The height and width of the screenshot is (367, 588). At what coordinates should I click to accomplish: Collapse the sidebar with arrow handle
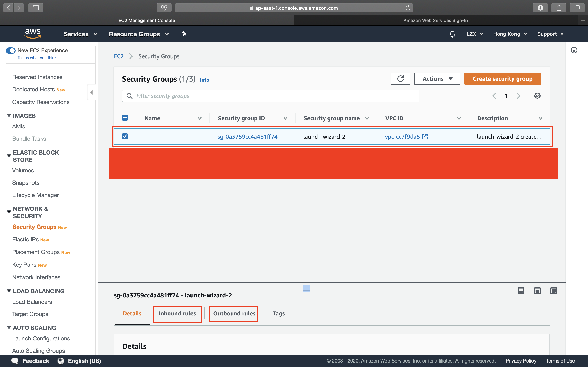pyautogui.click(x=91, y=92)
